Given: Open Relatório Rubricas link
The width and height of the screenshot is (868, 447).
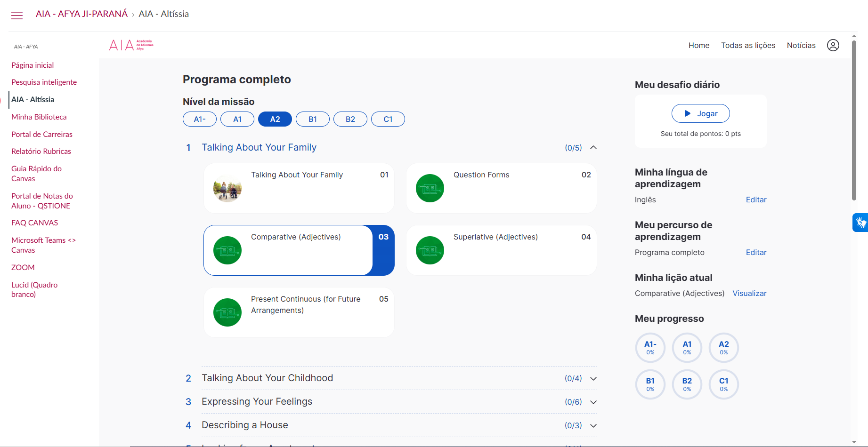Looking at the screenshot, I should click(x=41, y=151).
